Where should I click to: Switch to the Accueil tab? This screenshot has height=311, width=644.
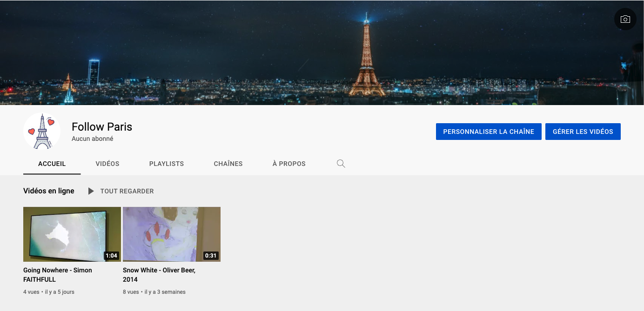[52, 164]
